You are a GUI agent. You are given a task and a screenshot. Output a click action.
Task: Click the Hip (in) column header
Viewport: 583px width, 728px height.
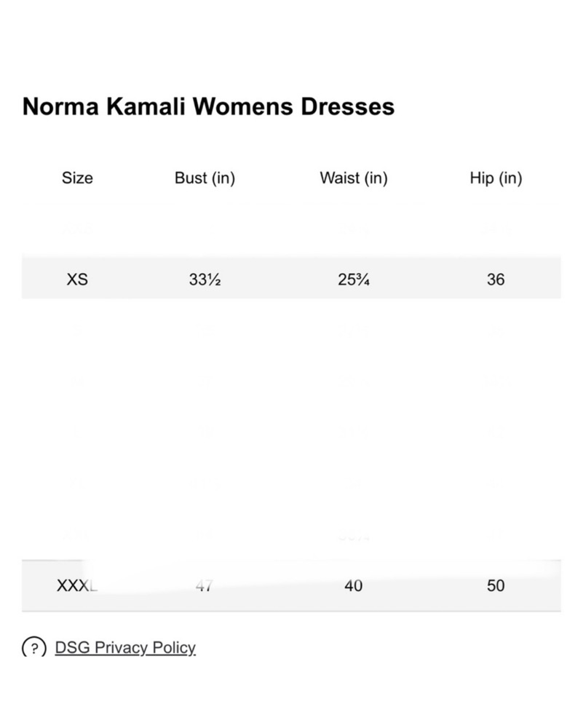click(496, 178)
